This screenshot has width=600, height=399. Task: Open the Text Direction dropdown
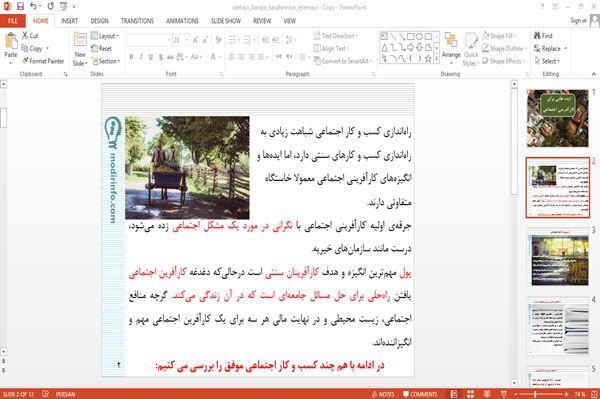coord(336,36)
